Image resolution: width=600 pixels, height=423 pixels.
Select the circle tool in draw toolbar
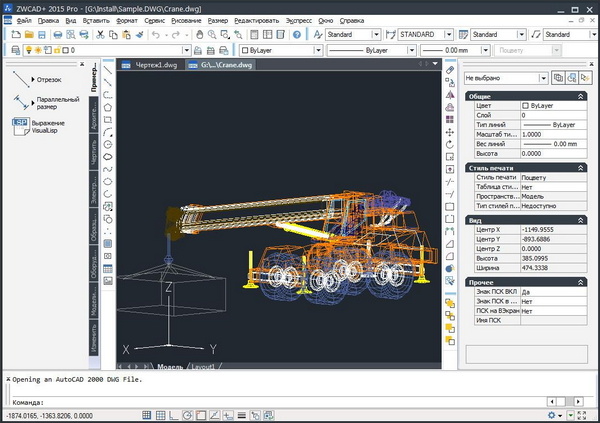(107, 143)
